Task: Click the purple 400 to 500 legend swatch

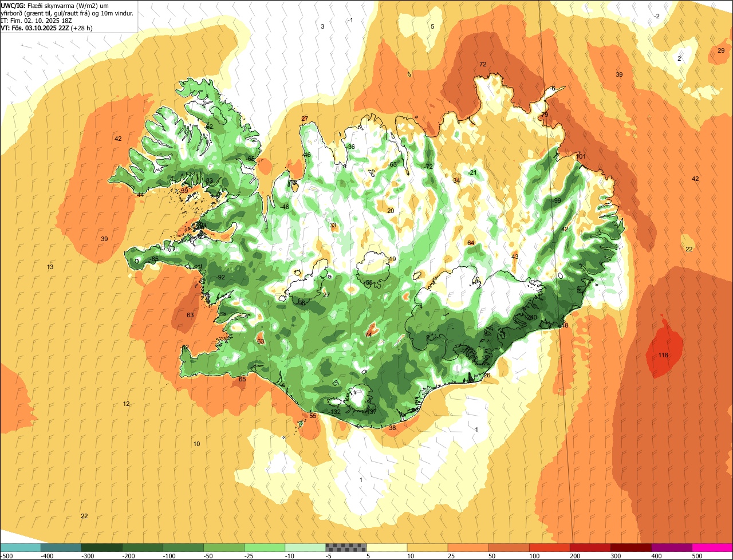Action: point(671,547)
